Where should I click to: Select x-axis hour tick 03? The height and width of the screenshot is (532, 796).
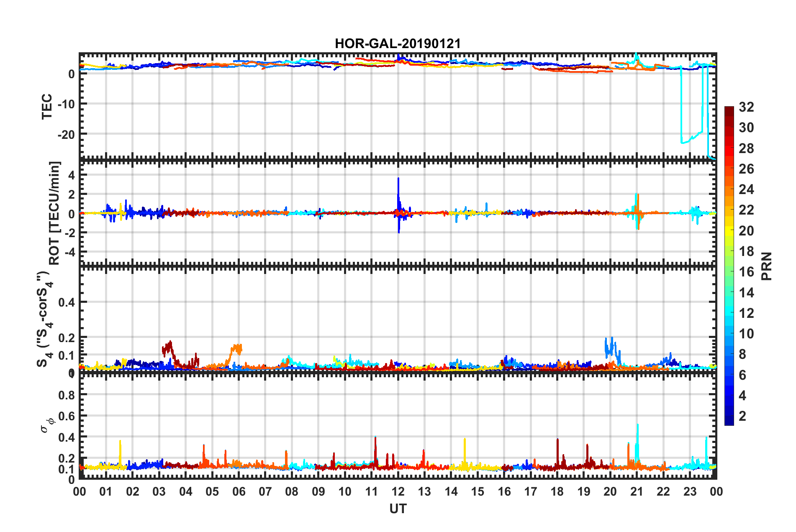[159, 492]
